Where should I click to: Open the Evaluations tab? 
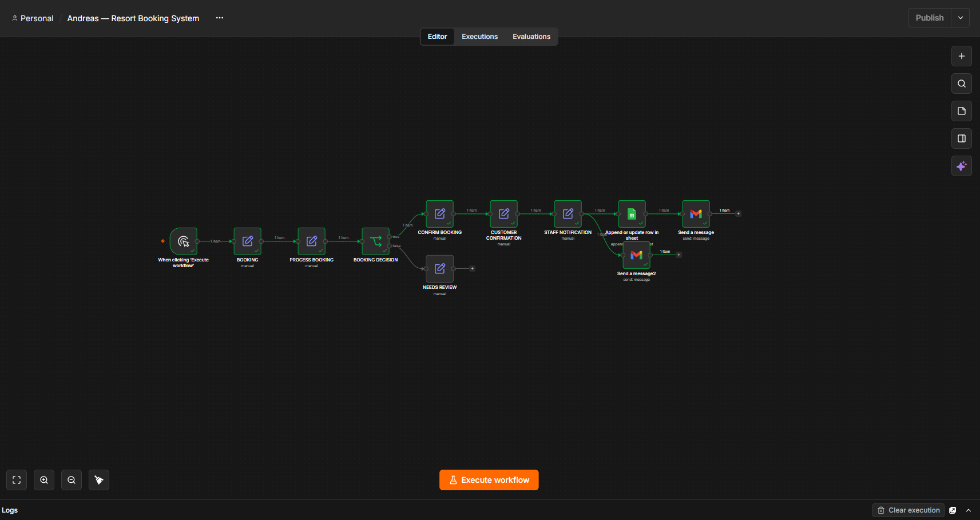point(531,37)
